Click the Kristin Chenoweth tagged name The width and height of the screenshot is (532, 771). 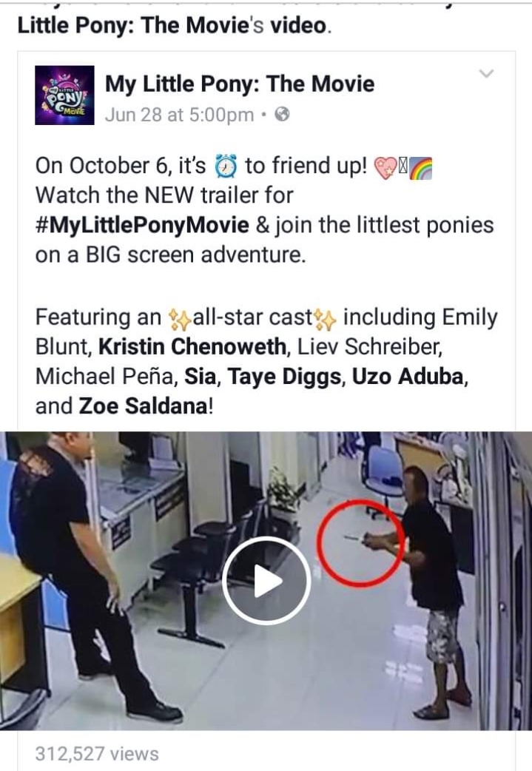pyautogui.click(x=192, y=347)
